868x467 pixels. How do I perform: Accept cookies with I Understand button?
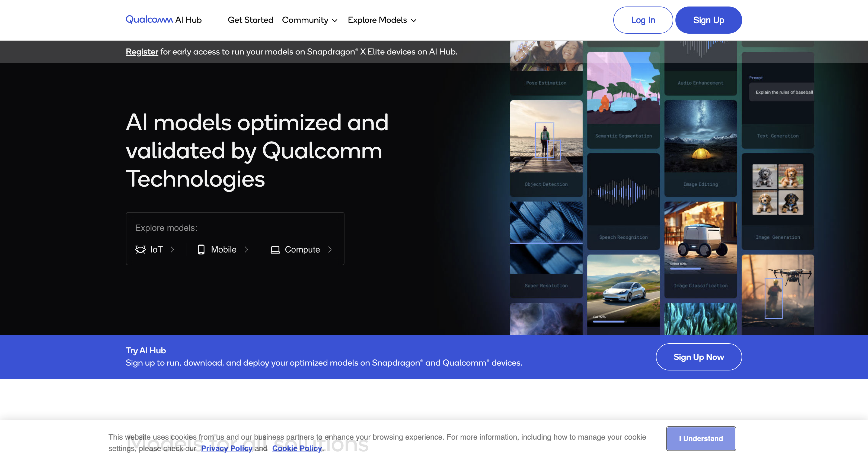pyautogui.click(x=701, y=438)
